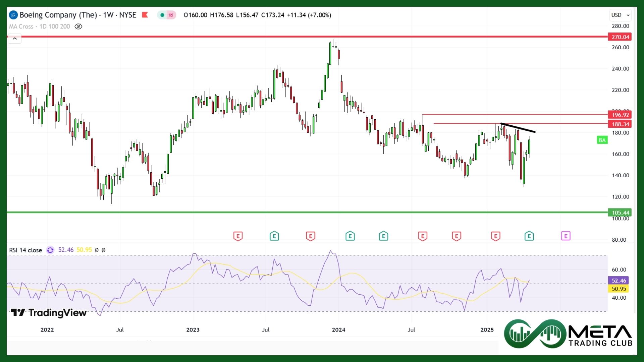Click the 188.34 red price label
The width and height of the screenshot is (644, 362).
[x=620, y=124]
